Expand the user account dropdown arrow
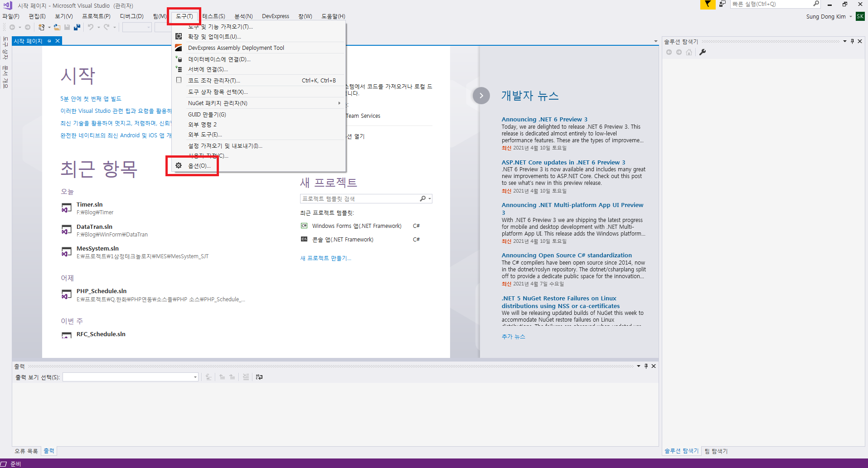This screenshot has height=468, width=868. 851,16
